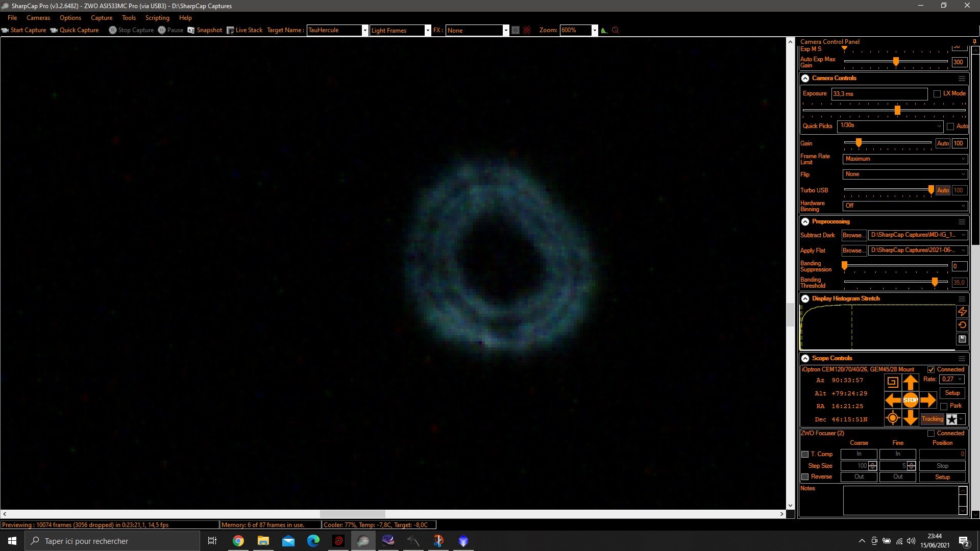Uncheck the mount Connected checkbox
This screenshot has height=551, width=980.
pos(931,369)
